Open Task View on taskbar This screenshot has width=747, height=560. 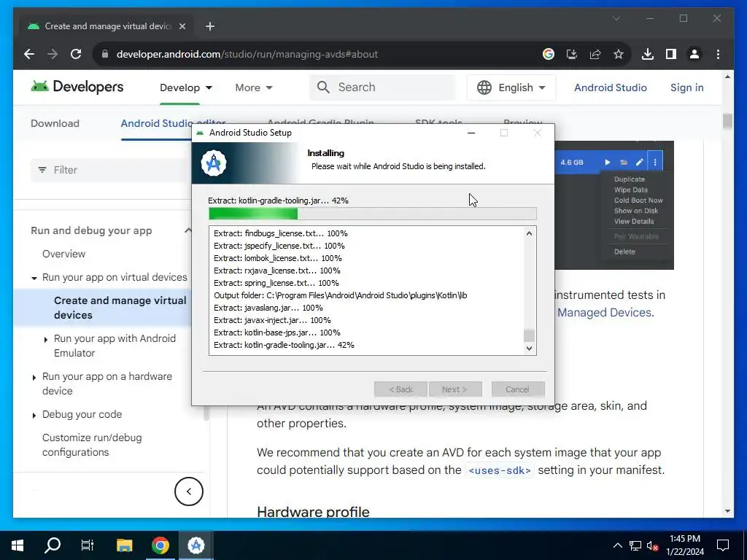(88, 545)
